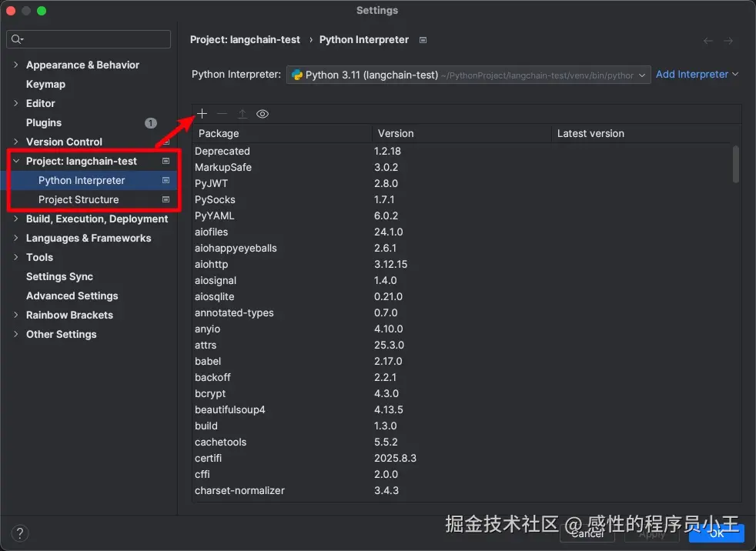Viewport: 756px width, 551px height.
Task: Select the babel package row
Action: point(462,361)
